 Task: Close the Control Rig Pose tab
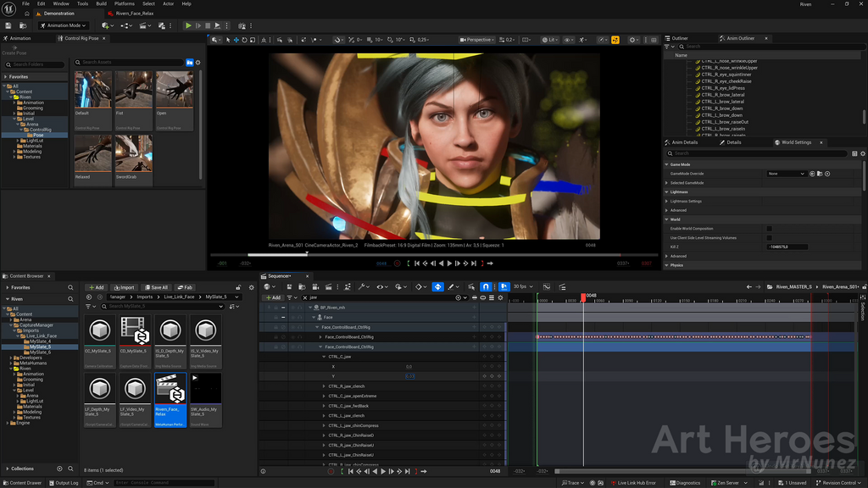[104, 38]
